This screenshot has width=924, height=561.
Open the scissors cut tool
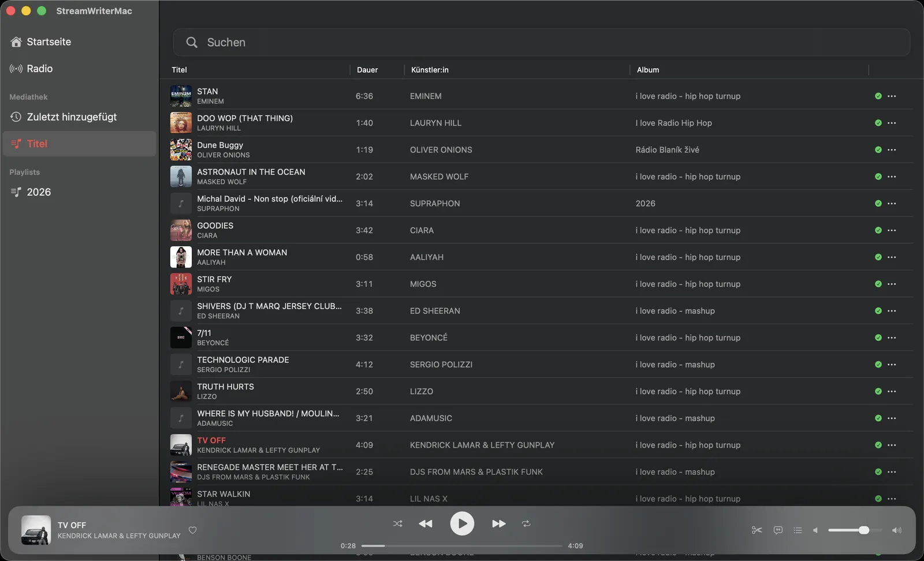757,530
